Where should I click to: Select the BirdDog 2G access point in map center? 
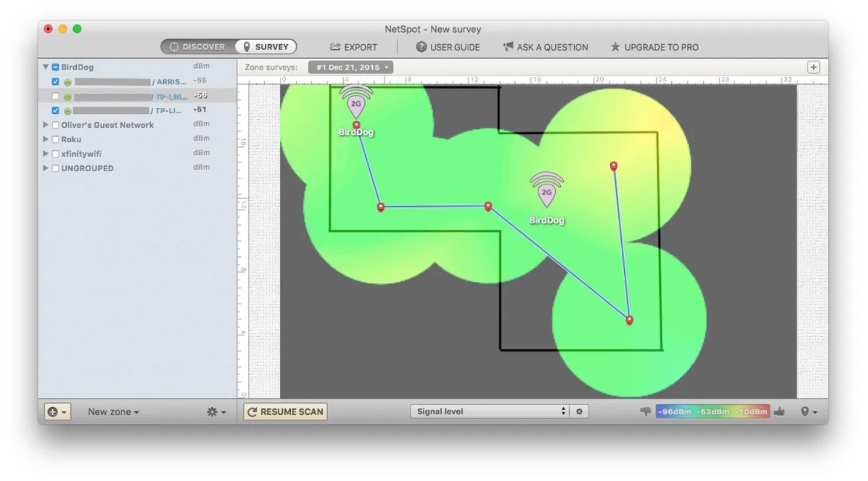(x=546, y=192)
